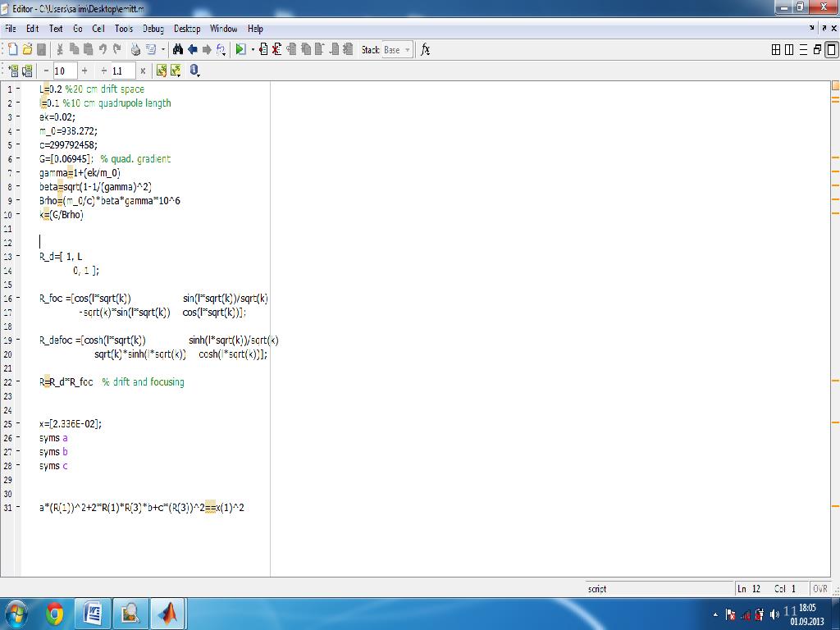Expand the Run button dropdown arrow
The height and width of the screenshot is (630, 840).
253,50
